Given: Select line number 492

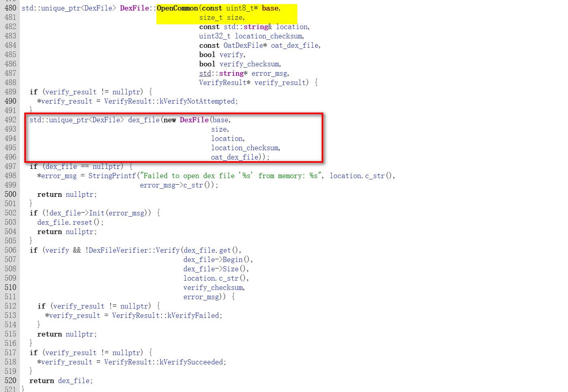Looking at the screenshot, I should pos(11,120).
